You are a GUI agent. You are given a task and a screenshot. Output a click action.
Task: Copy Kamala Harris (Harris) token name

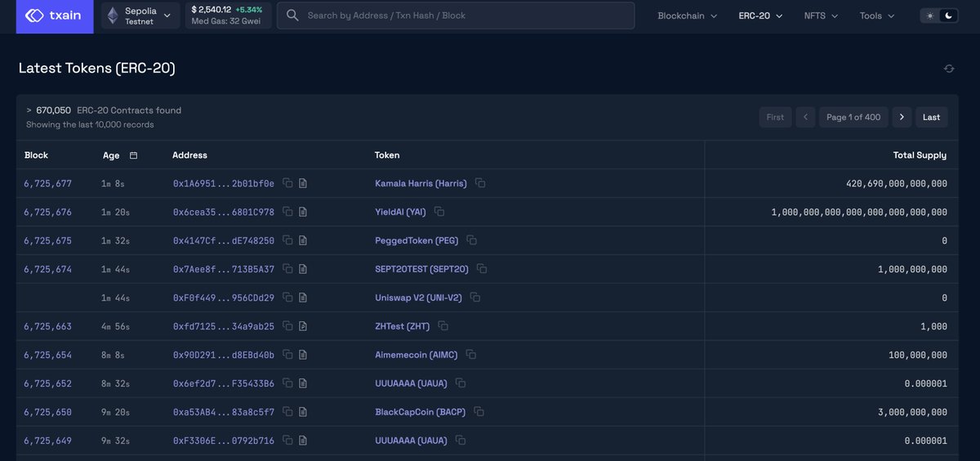[x=480, y=184]
